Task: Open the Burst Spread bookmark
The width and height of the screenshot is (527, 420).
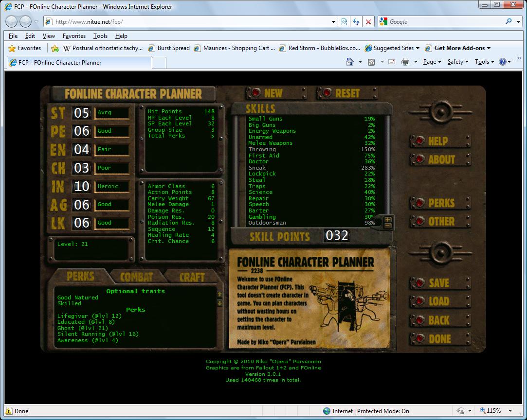Action: [169, 48]
